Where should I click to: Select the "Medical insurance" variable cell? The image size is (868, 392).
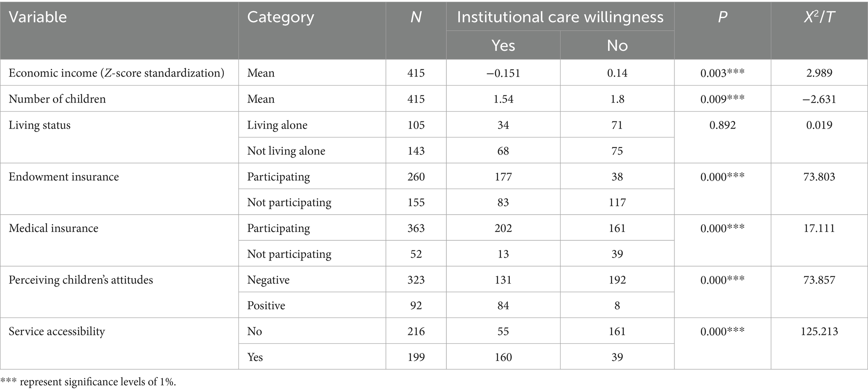coord(53,229)
